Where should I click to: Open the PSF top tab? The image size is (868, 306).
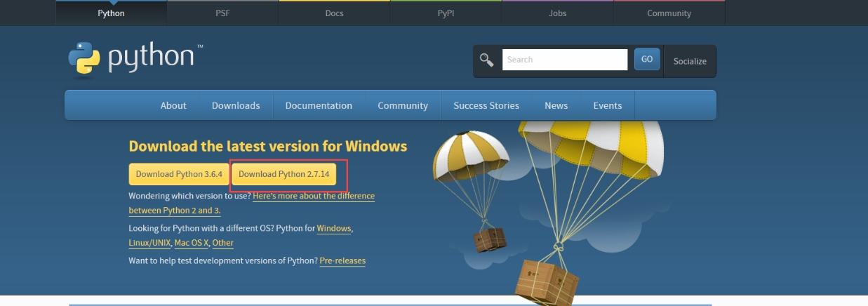[x=222, y=13]
